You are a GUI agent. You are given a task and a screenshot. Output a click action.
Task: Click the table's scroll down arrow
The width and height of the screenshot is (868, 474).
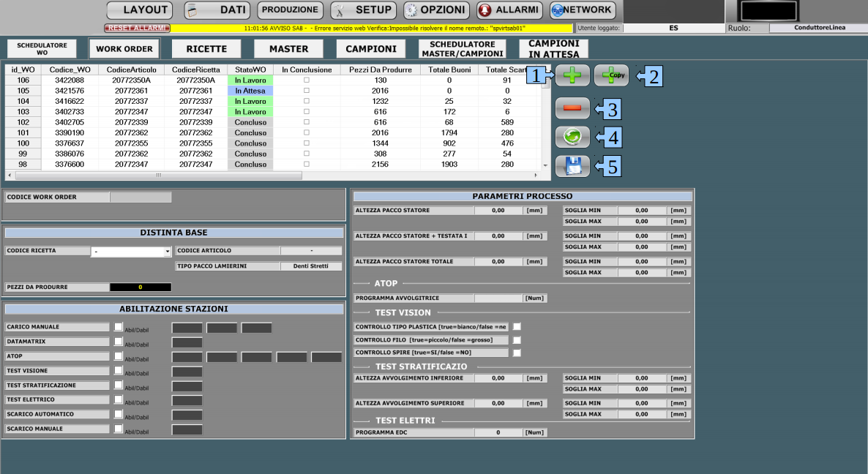coord(544,165)
